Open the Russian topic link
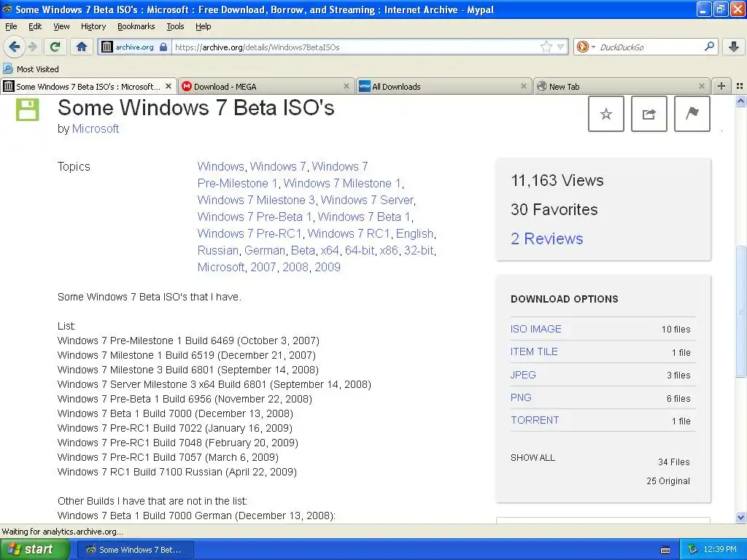 click(217, 250)
